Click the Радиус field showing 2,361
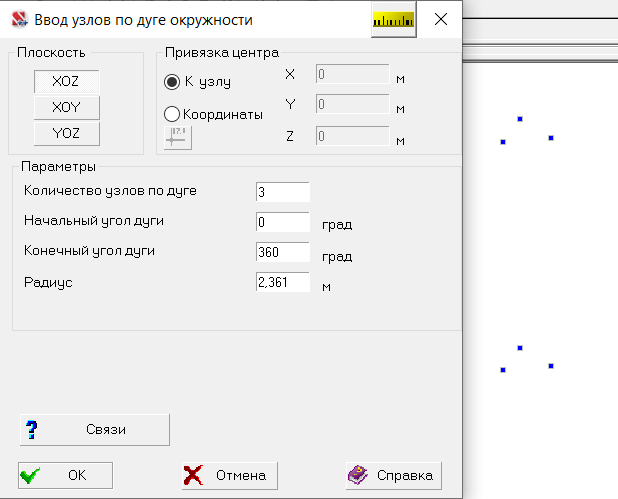The height and width of the screenshot is (499, 618). pyautogui.click(x=283, y=282)
